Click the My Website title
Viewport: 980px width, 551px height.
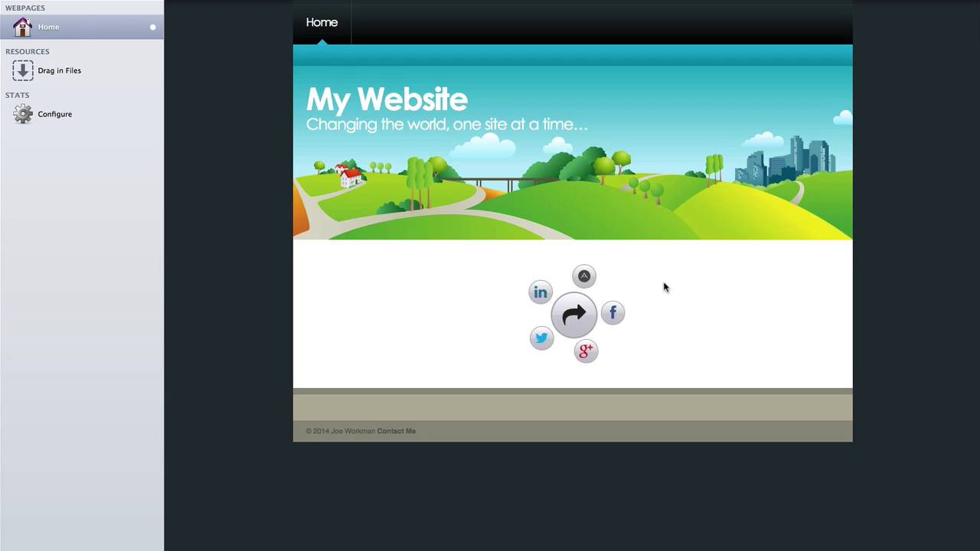coord(387,99)
